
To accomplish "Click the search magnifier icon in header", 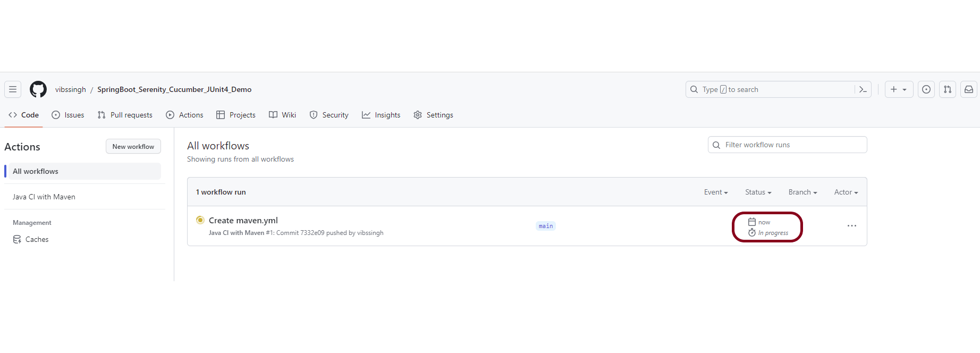I will (x=694, y=89).
